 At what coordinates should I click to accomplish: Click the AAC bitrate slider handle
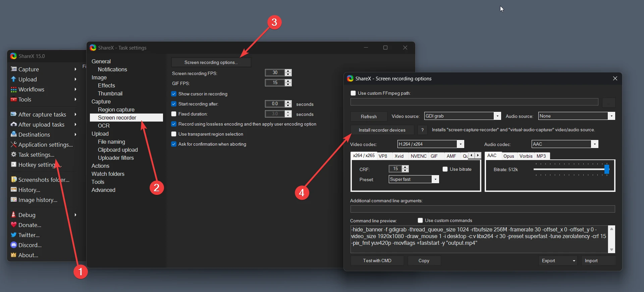607,169
